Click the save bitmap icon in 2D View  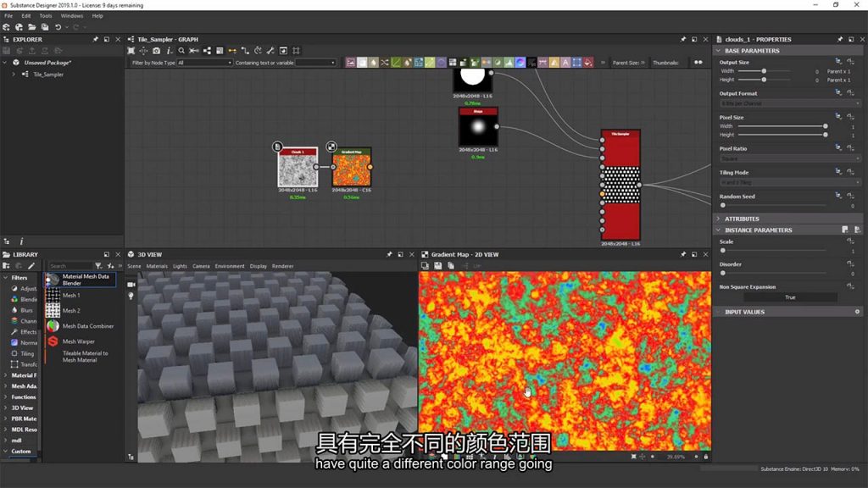438,266
